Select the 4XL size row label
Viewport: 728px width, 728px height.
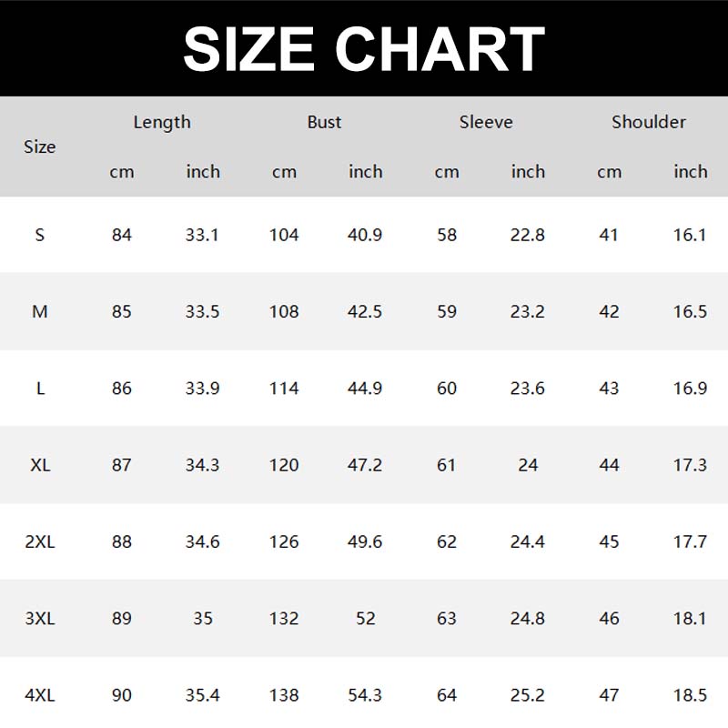40,695
